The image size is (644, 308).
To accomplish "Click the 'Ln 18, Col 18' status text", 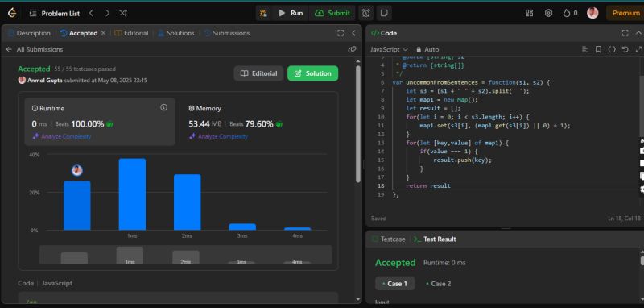I will [624, 219].
